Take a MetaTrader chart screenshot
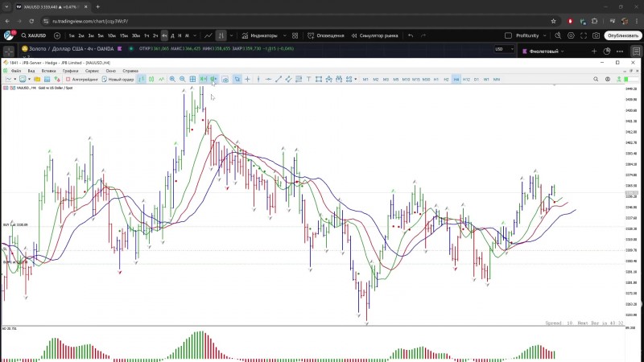Viewport: 644px width, 362px height. 225,79
